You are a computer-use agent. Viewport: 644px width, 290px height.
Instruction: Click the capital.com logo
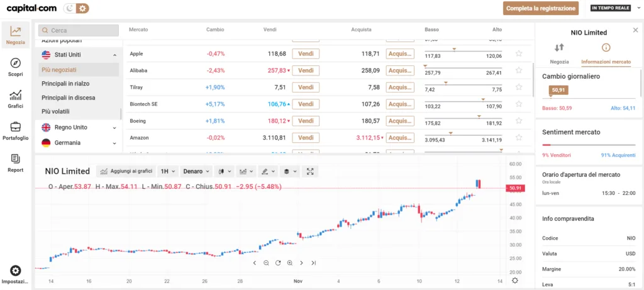point(31,8)
